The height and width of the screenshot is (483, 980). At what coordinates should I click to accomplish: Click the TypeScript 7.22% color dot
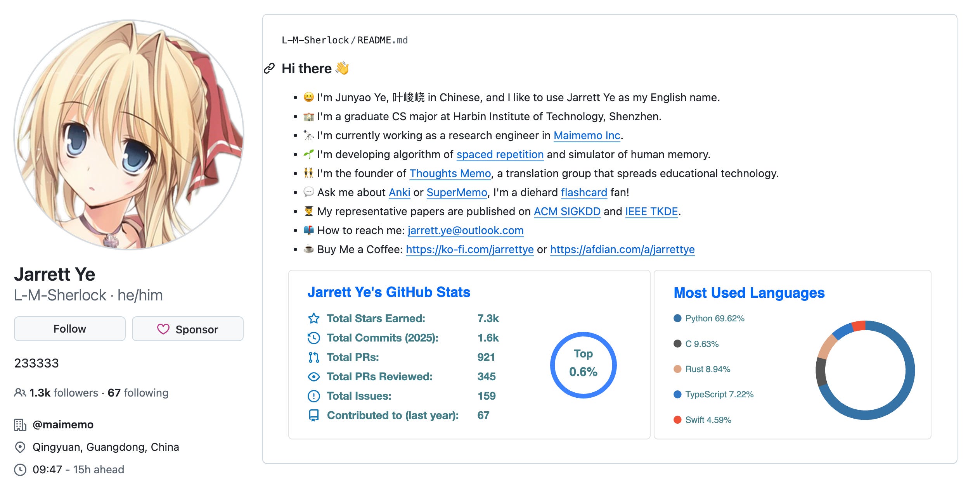677,394
